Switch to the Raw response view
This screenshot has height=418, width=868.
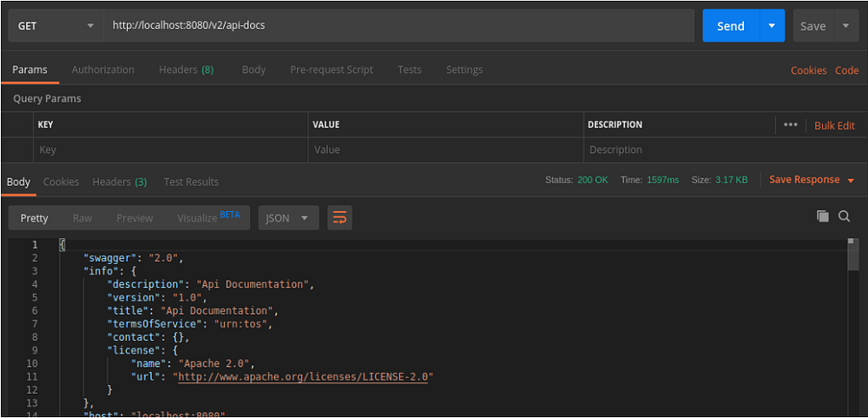coord(82,218)
